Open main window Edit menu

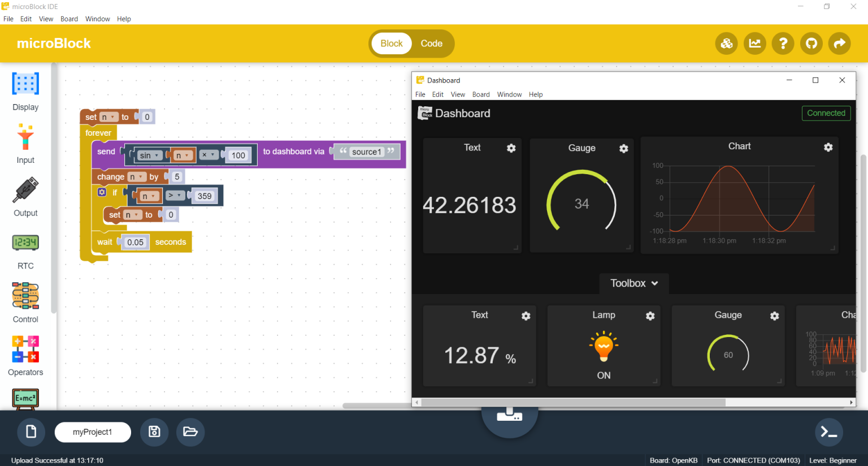(26, 19)
